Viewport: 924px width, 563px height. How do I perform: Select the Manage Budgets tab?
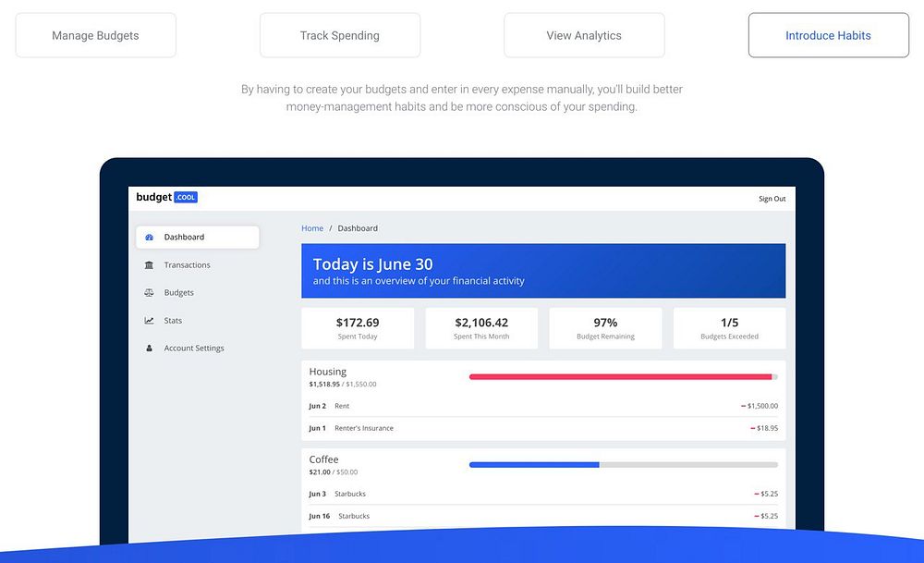click(x=95, y=35)
